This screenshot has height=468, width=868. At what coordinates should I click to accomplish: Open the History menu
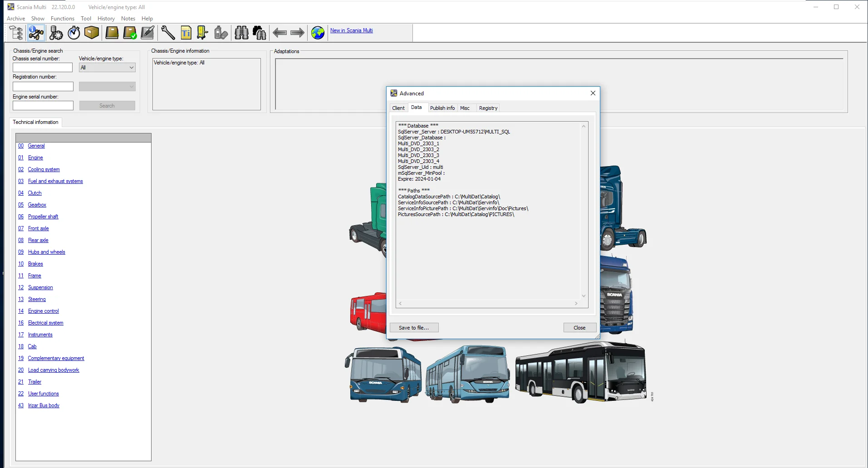106,19
